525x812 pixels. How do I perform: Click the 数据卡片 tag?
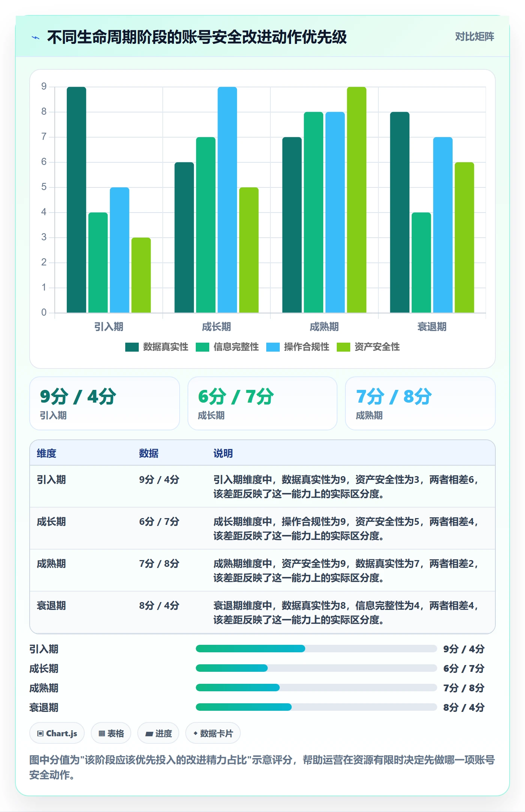213,733
